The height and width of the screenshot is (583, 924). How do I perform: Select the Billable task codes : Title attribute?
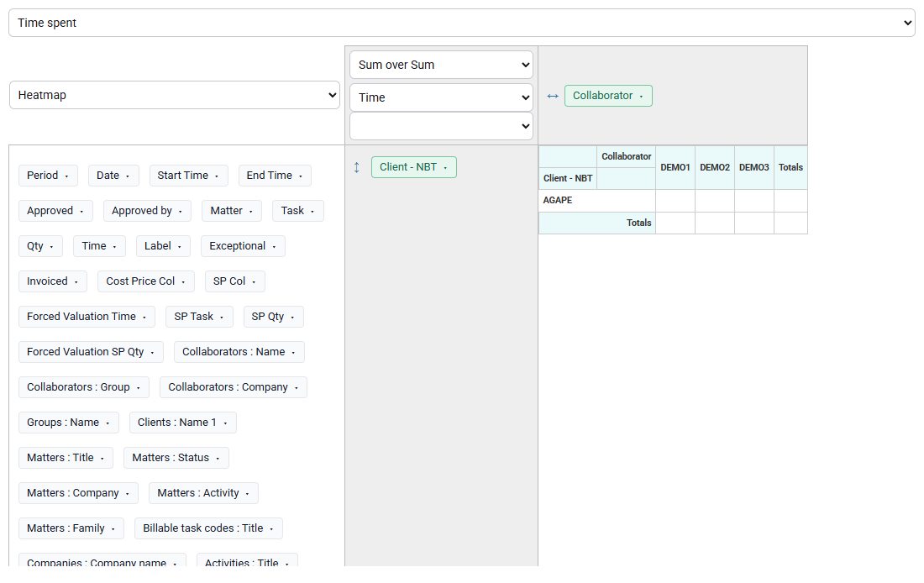click(x=208, y=528)
